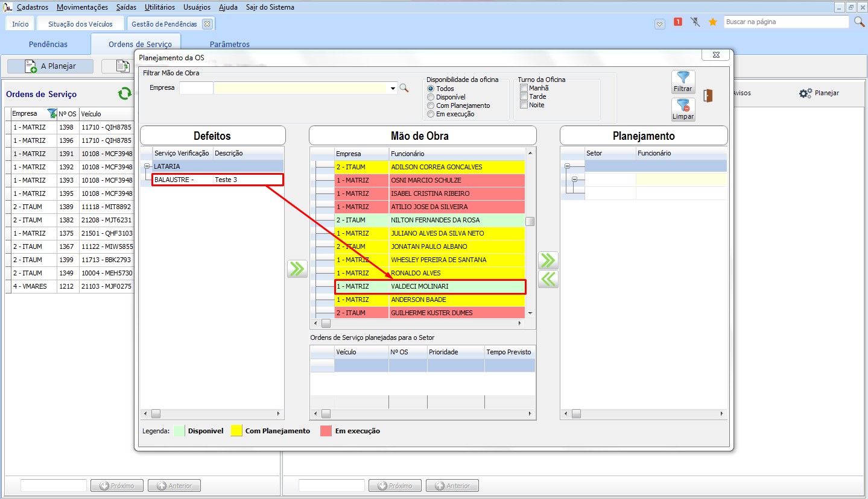Click Anterior below the Ordens de Serviço list
Image resolution: width=868 pixels, height=499 pixels.
coord(174,486)
